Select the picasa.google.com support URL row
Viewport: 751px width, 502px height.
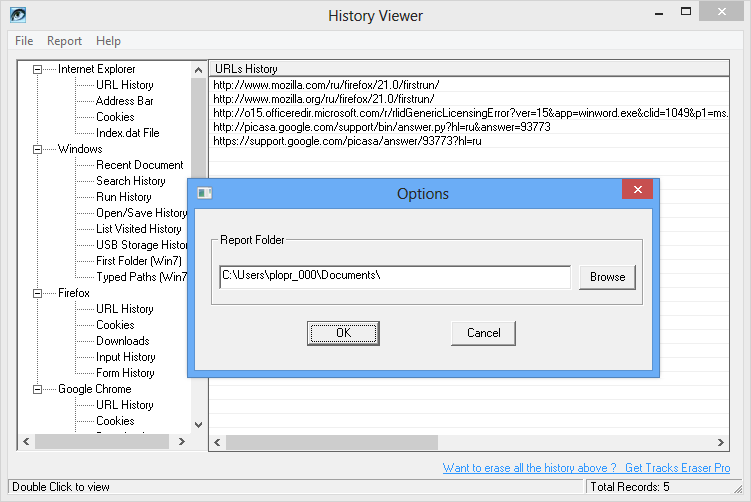pyautogui.click(x=469, y=127)
